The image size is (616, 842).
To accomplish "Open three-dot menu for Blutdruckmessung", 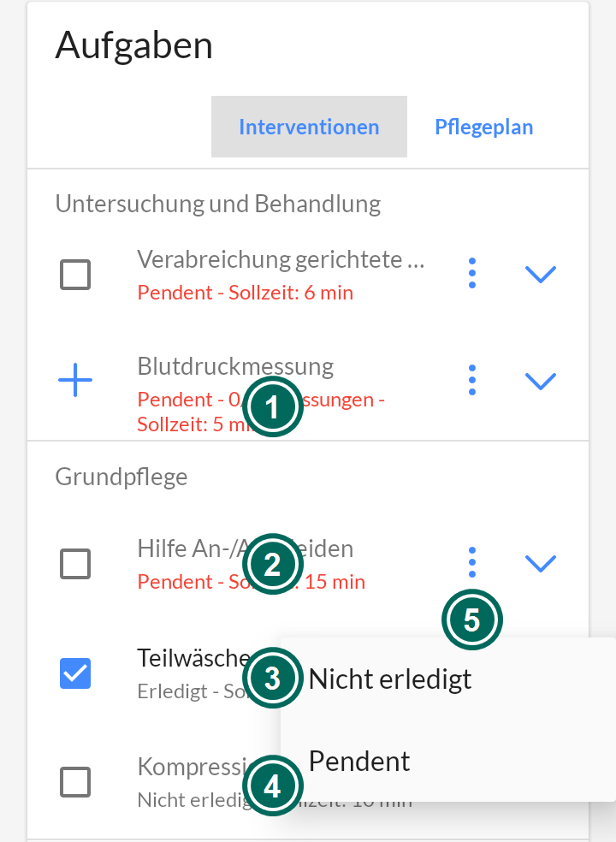I will coord(472,380).
